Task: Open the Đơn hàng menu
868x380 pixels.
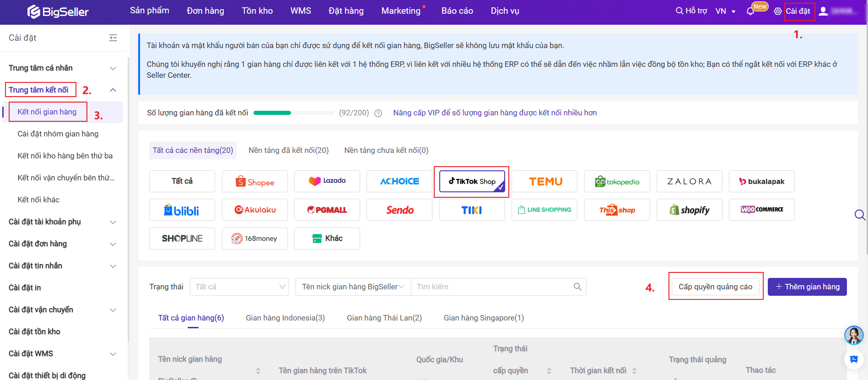Action: (205, 11)
